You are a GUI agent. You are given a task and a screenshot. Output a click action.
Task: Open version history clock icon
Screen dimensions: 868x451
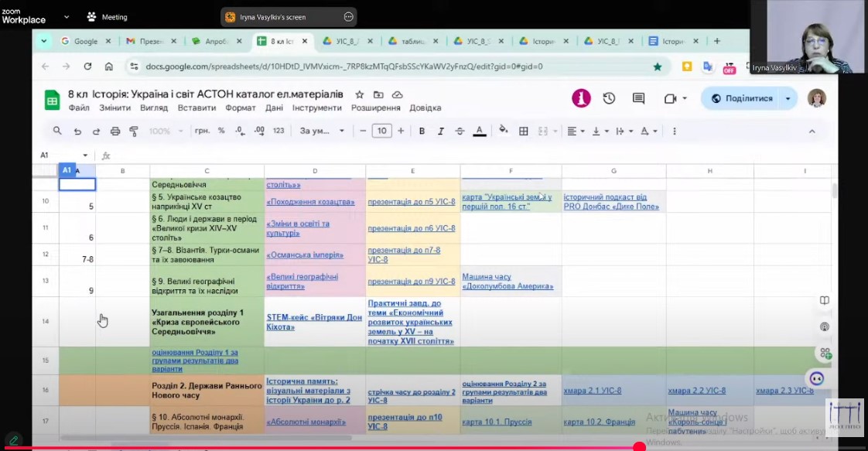609,98
